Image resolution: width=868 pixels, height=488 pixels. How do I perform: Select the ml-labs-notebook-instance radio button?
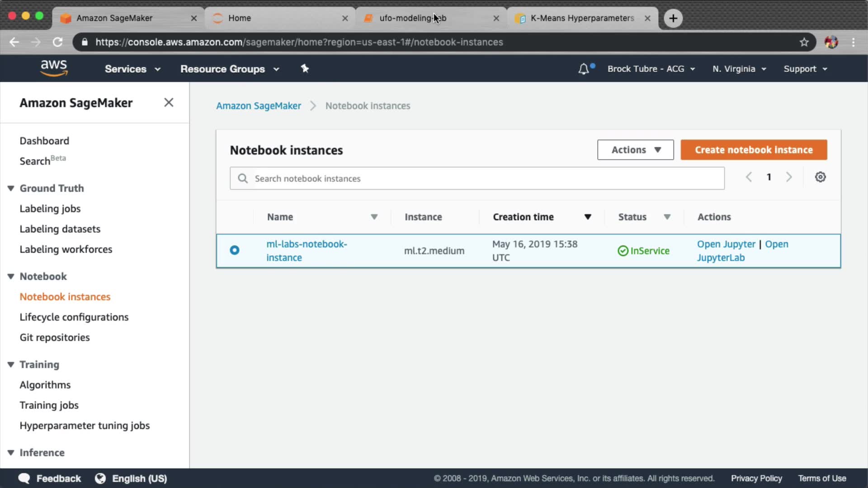(x=235, y=250)
